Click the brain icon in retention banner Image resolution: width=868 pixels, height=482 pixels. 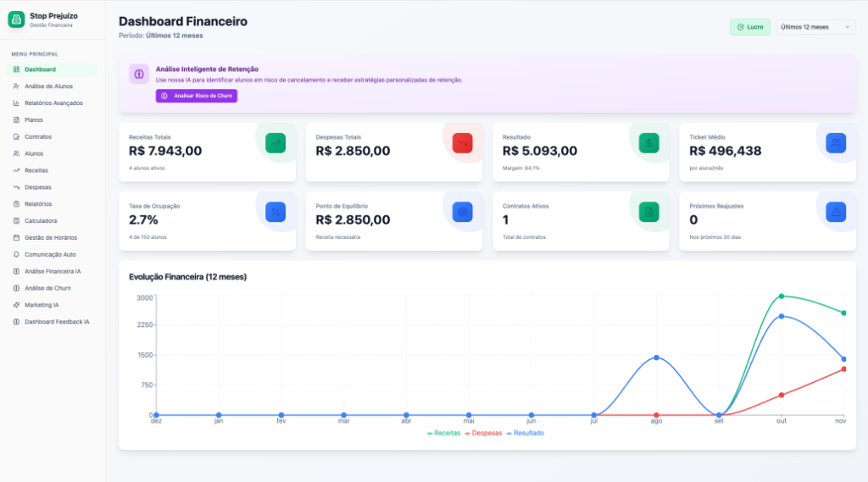click(x=140, y=74)
